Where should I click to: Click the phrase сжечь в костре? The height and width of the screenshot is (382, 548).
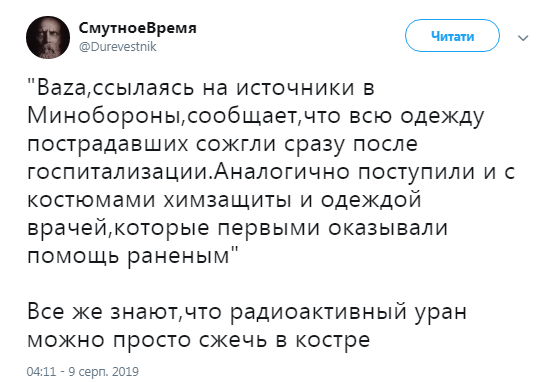click(284, 340)
